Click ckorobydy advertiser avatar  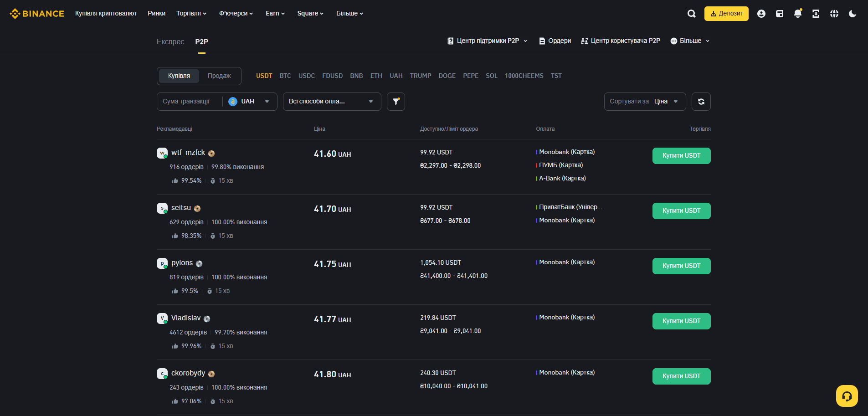[162, 374]
